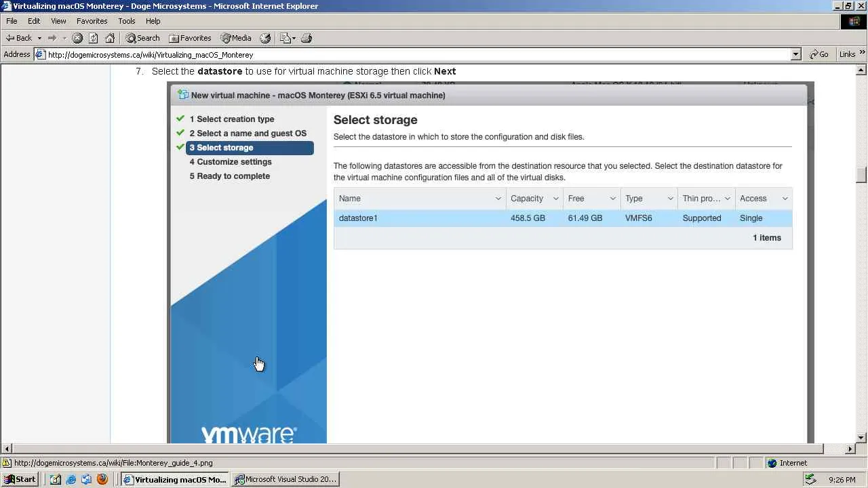Select wizard step '5 Ready to complete'
The image size is (868, 488).
click(x=230, y=176)
